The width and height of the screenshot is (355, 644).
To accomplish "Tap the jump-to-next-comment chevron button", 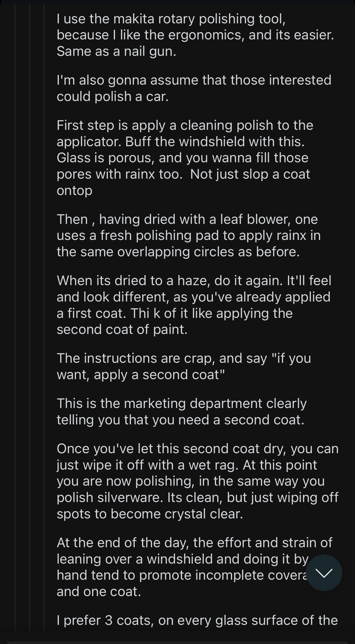I will coord(324,573).
